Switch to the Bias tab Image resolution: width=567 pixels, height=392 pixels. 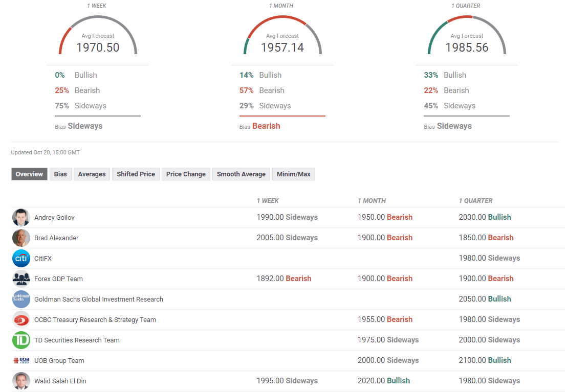pos(60,174)
